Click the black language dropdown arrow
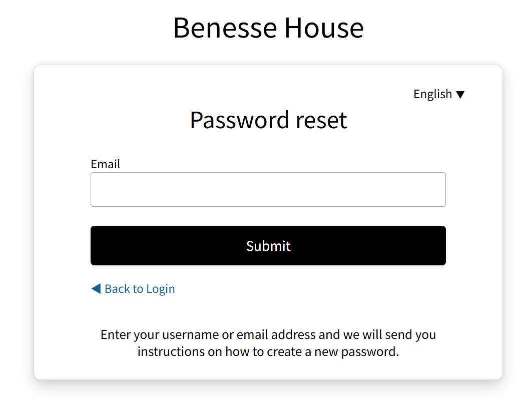 point(460,95)
